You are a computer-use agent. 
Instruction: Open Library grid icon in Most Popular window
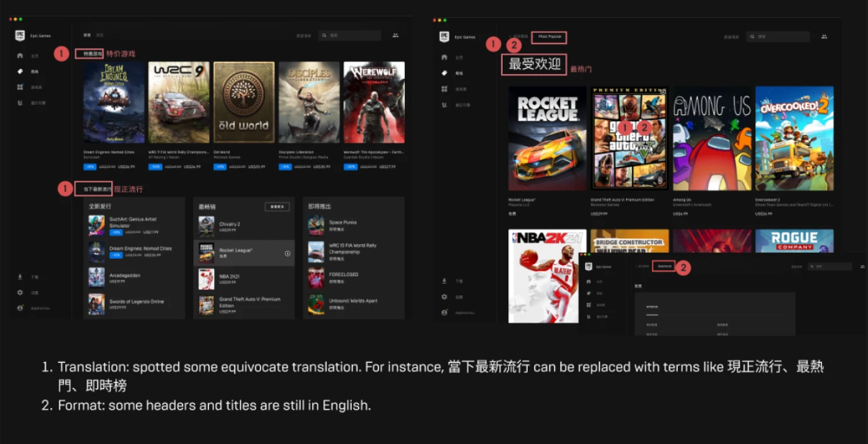pos(444,88)
